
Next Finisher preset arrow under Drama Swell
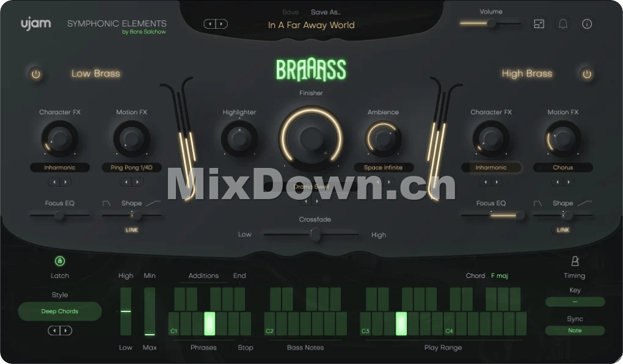click(x=317, y=201)
